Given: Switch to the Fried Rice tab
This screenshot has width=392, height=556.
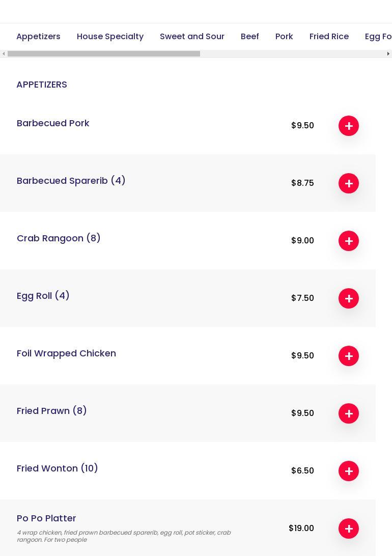Looking at the screenshot, I should [x=329, y=36].
